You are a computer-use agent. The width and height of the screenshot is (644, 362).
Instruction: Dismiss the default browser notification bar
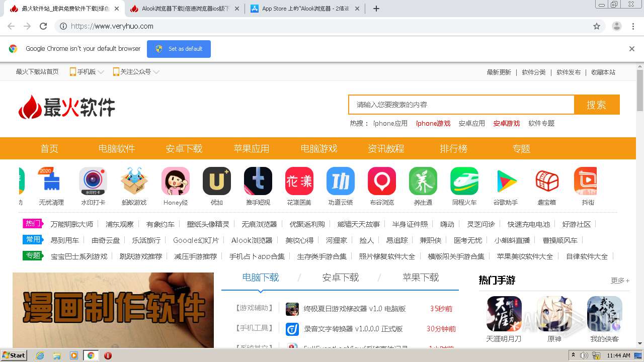tap(632, 49)
